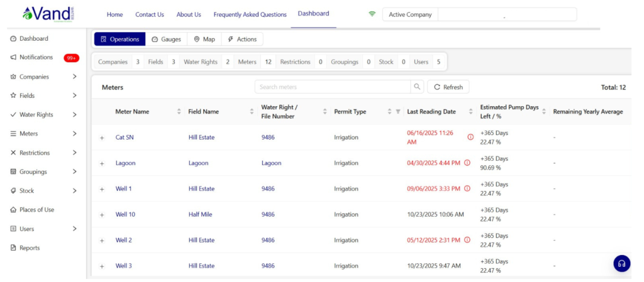
Task: Expand the Cat SN meter row
Action: pos(102,138)
